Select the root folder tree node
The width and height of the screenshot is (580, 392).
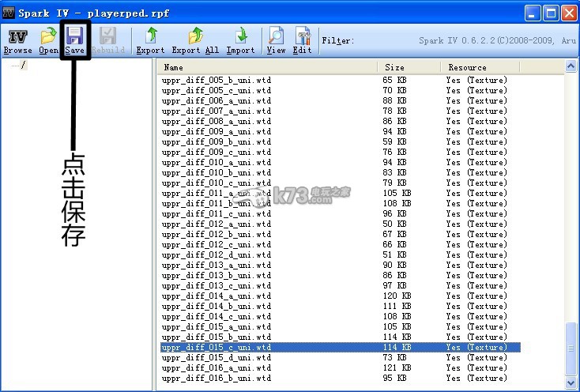tap(23, 65)
